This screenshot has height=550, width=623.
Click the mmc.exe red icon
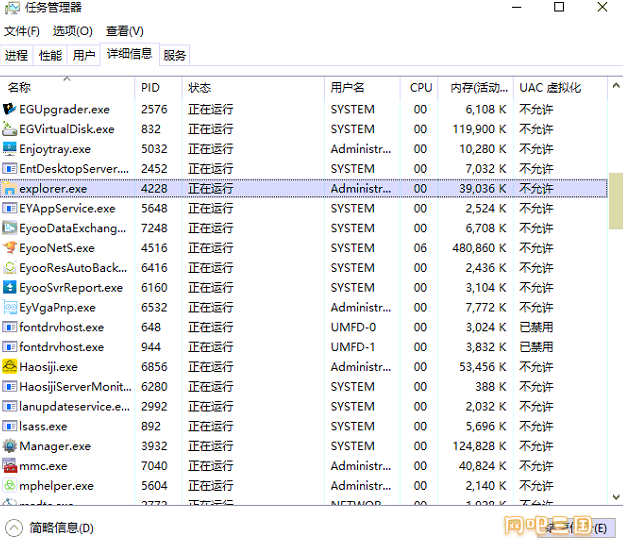point(10,466)
